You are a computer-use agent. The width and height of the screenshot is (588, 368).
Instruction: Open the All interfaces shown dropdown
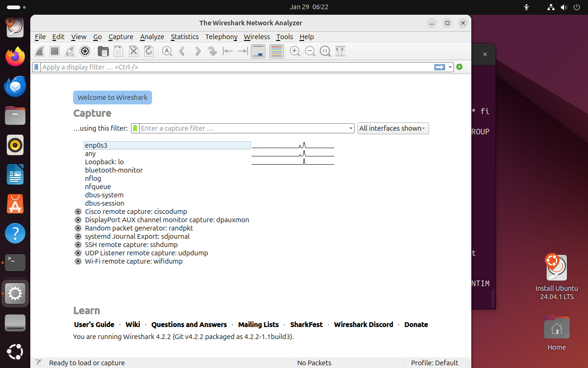coord(393,128)
